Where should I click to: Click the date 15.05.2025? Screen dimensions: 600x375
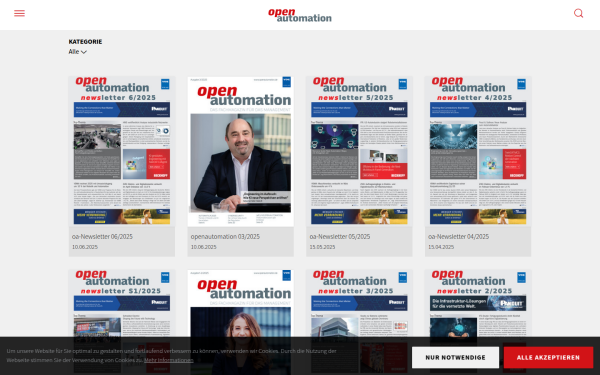(x=322, y=247)
